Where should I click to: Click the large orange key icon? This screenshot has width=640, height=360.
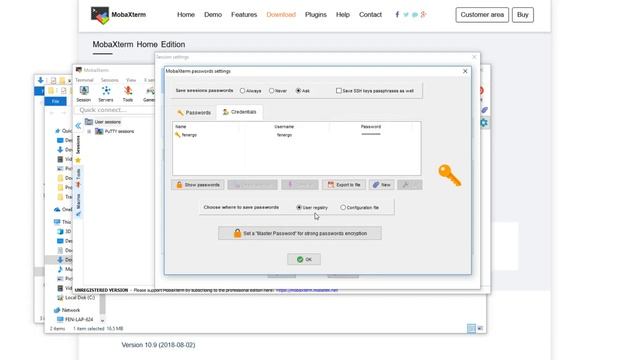(x=449, y=176)
